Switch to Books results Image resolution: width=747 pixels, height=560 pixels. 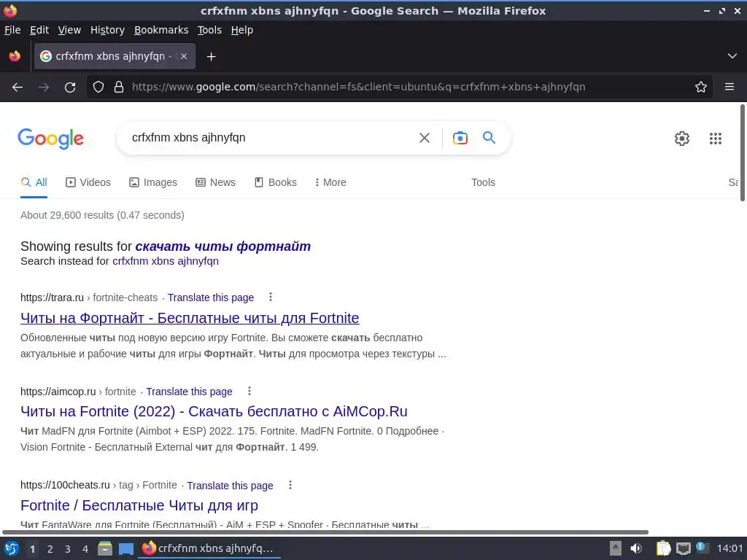coord(275,182)
